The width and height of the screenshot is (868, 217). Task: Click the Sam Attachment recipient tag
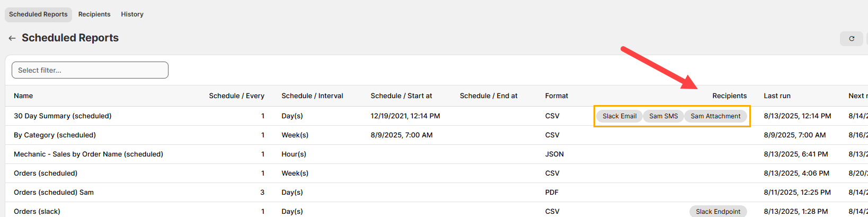[715, 116]
